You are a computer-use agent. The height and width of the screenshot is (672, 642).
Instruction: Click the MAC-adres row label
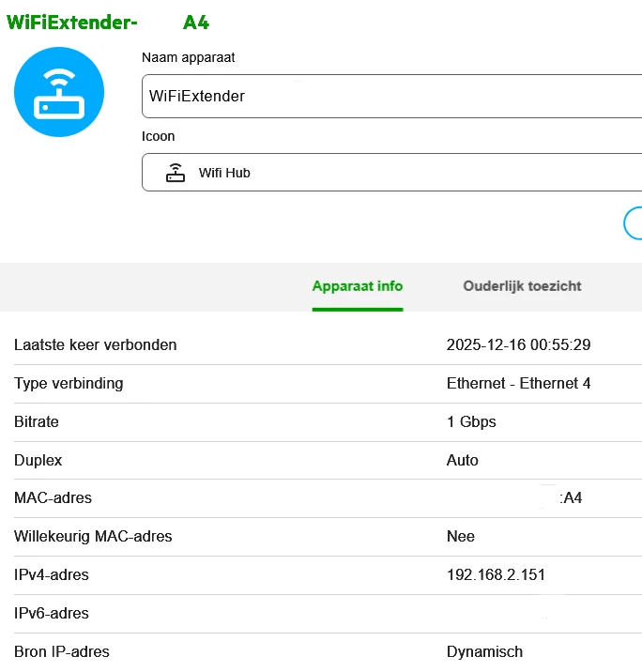(53, 497)
